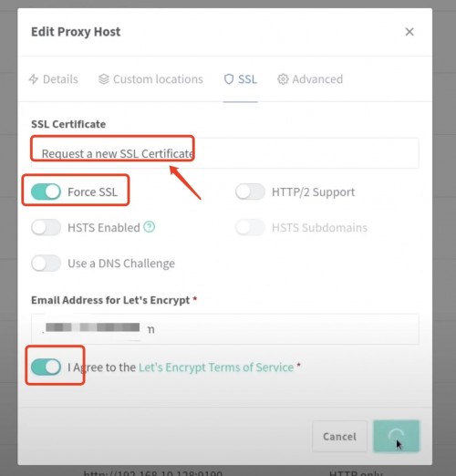Click the green Save button with spinner
Viewport: 456px width, 476px height.
[x=396, y=436]
